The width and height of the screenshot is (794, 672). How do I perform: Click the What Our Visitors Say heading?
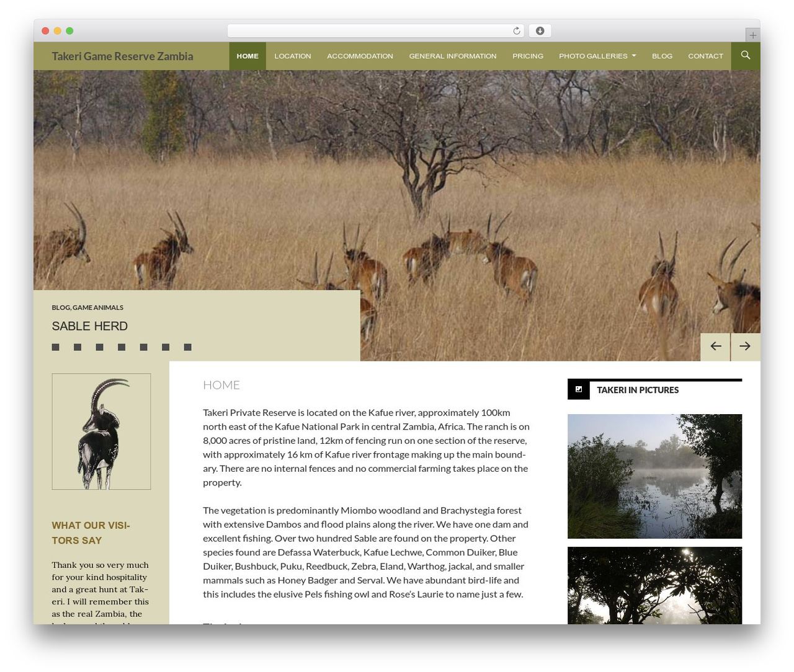pos(91,533)
